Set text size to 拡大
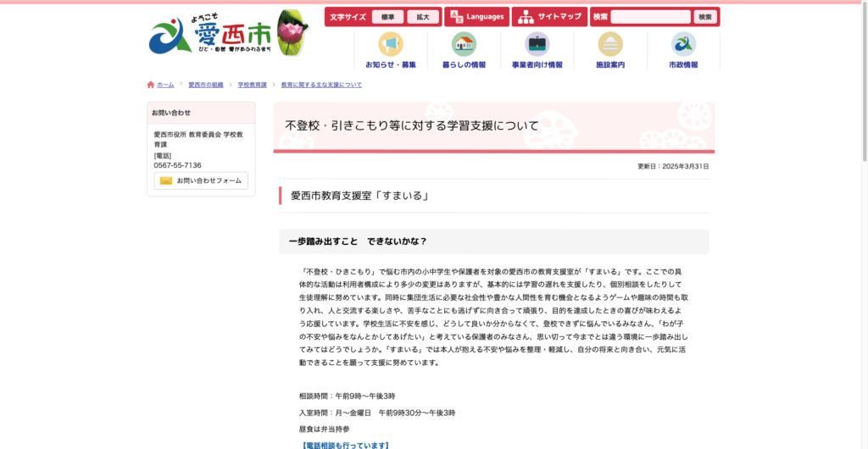The image size is (868, 449). (x=423, y=17)
